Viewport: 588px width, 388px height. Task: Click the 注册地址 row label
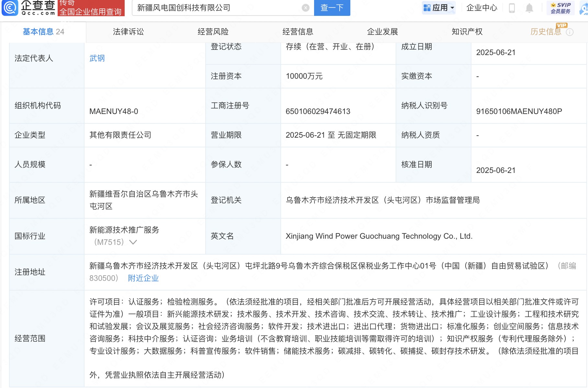30,272
